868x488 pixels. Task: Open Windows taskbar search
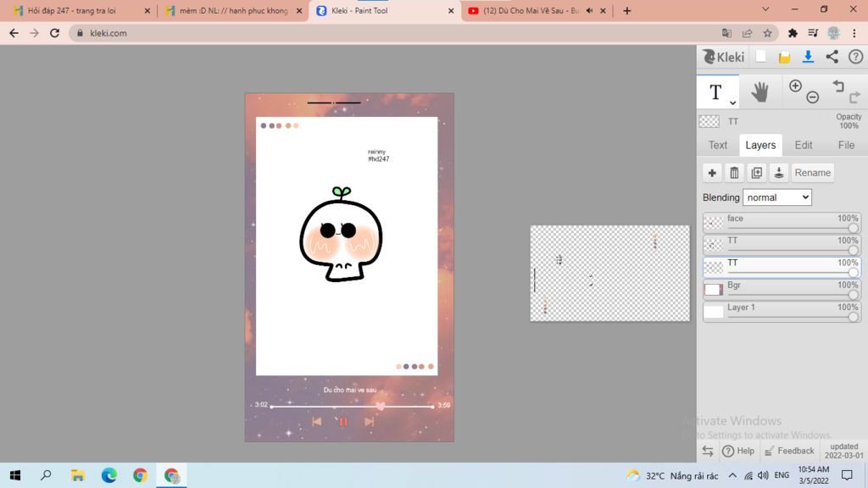pyautogui.click(x=46, y=475)
